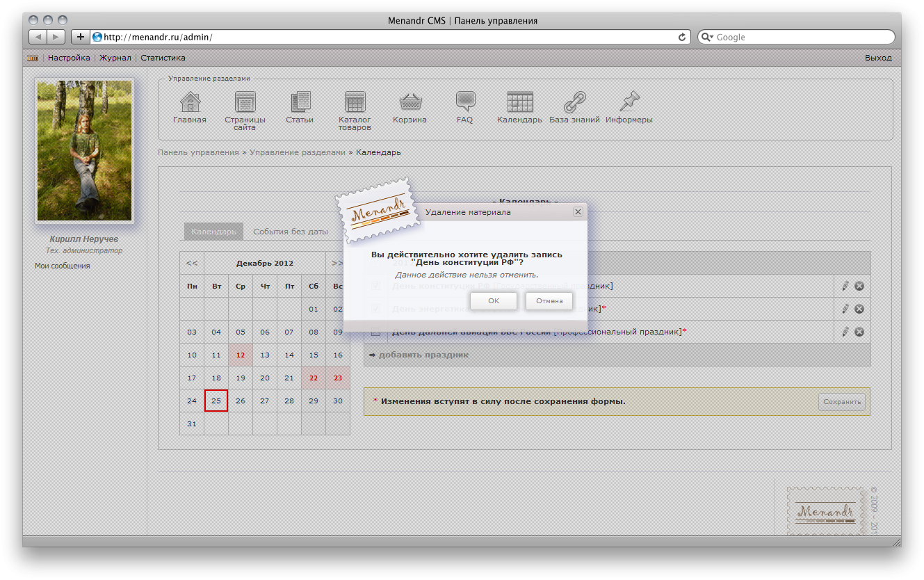Click the add bookmark plus button

pyautogui.click(x=81, y=37)
